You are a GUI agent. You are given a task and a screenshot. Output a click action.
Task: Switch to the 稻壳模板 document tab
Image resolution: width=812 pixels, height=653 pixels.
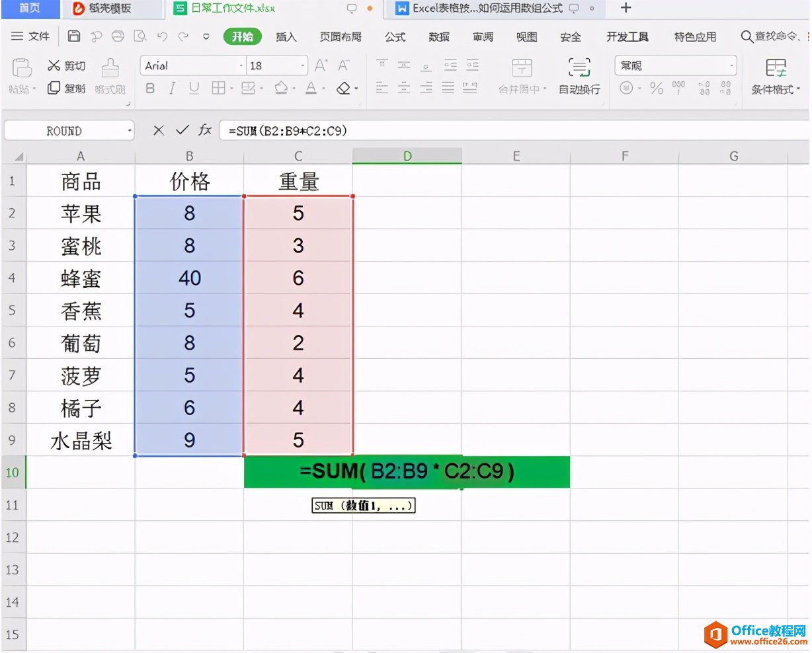click(x=111, y=9)
